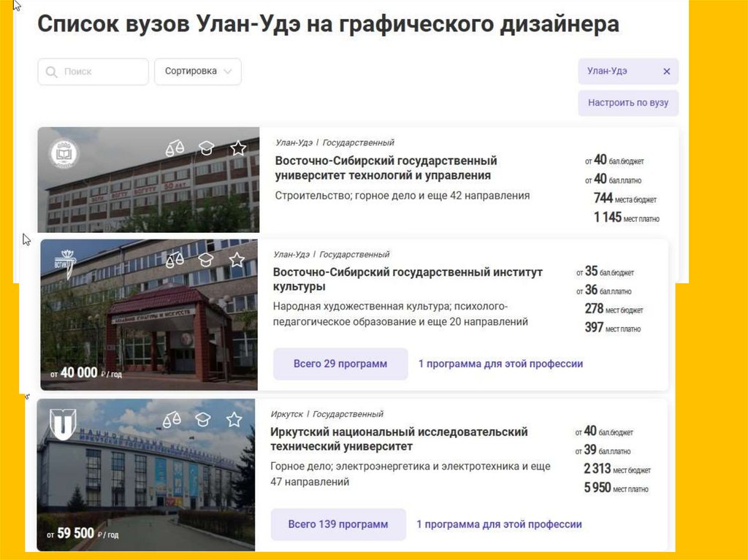Click the Всего 29 программ button
The image size is (748, 560).
[x=340, y=364]
